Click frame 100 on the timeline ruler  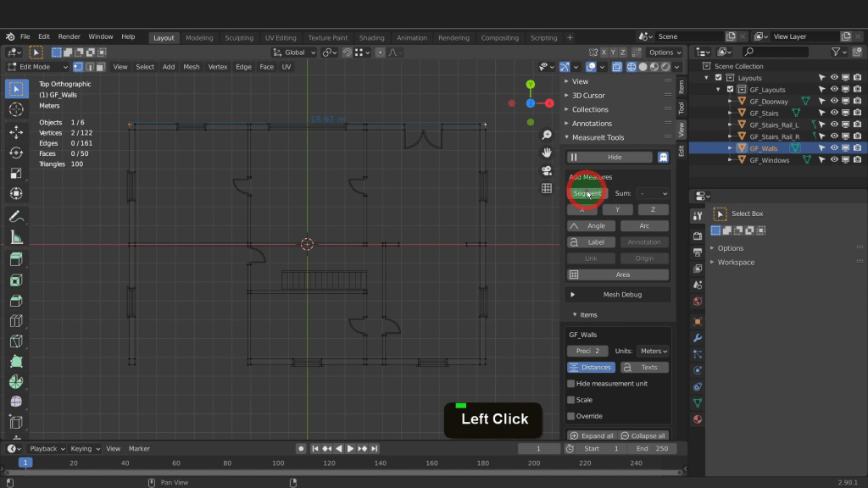click(x=278, y=463)
